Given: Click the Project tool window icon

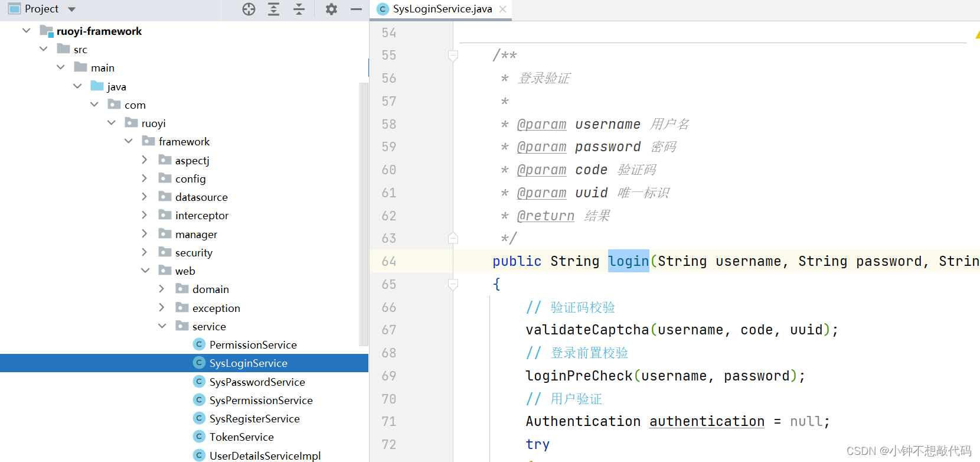Looking at the screenshot, I should (14, 9).
